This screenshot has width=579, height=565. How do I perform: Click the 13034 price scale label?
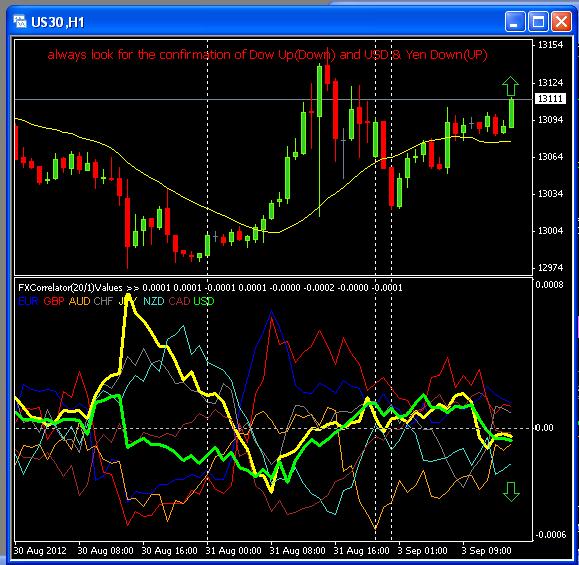pos(550,194)
